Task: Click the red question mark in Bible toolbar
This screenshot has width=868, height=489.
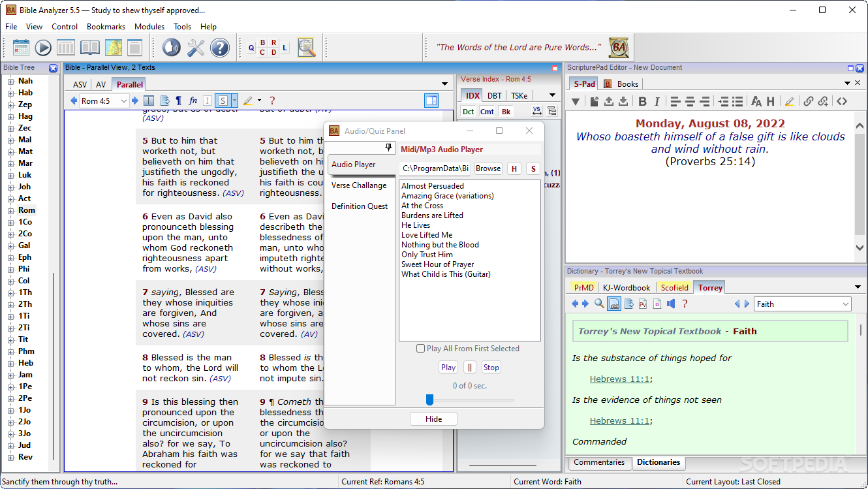Action: 272,101
